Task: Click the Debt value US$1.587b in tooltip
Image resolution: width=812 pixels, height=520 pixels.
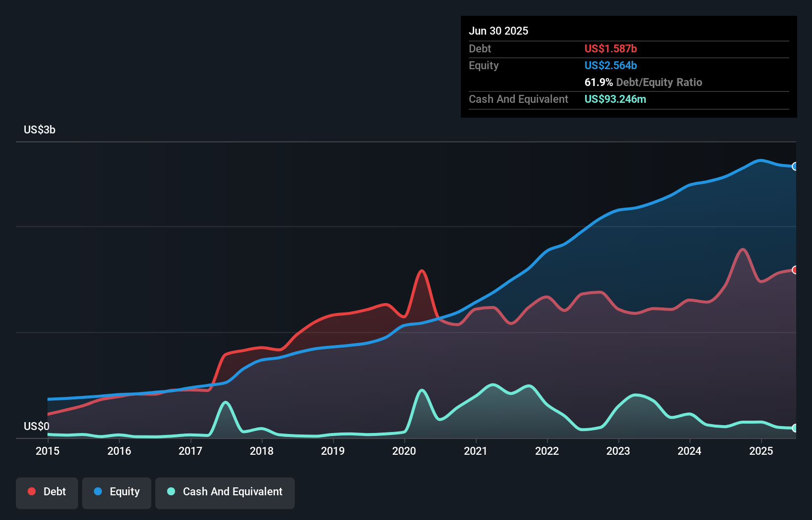Action: (x=611, y=49)
